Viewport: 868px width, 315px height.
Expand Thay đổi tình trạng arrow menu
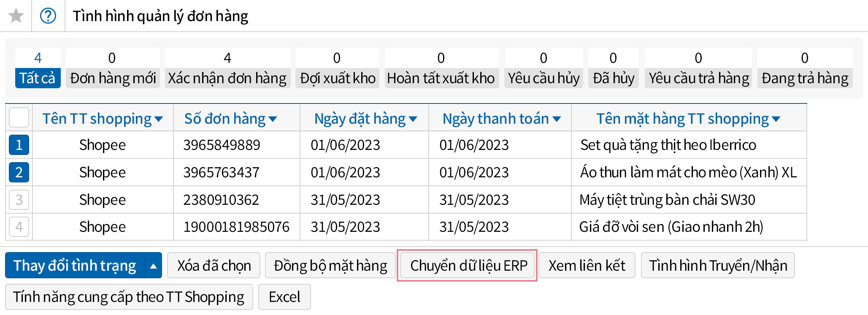pos(154,266)
